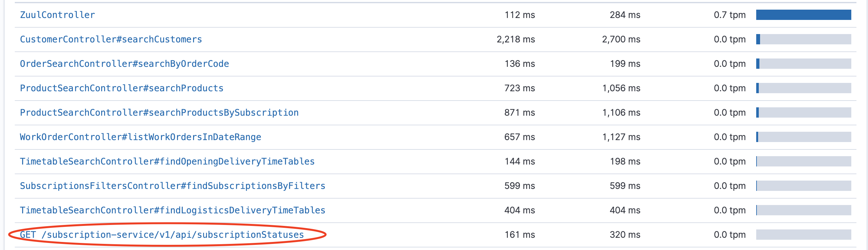The height and width of the screenshot is (250, 868).
Task: Open GET subscriptionStatuses transaction link
Action: 162,235
